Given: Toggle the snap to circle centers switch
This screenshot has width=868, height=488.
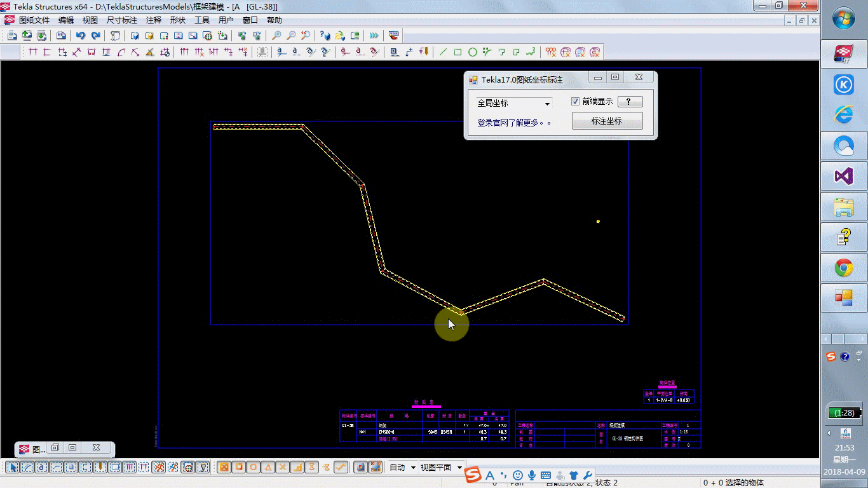Looking at the screenshot, I should (253, 467).
